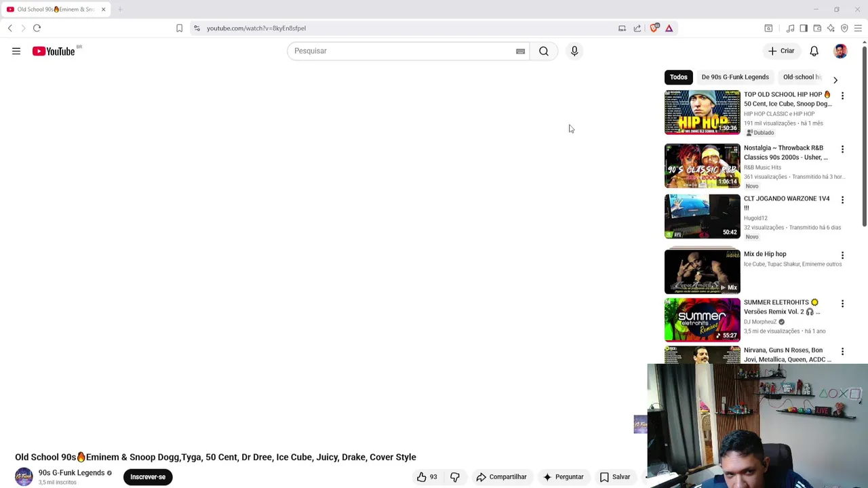This screenshot has width=868, height=488.
Task: Open the Brave VPN shield icon
Action: click(844, 28)
